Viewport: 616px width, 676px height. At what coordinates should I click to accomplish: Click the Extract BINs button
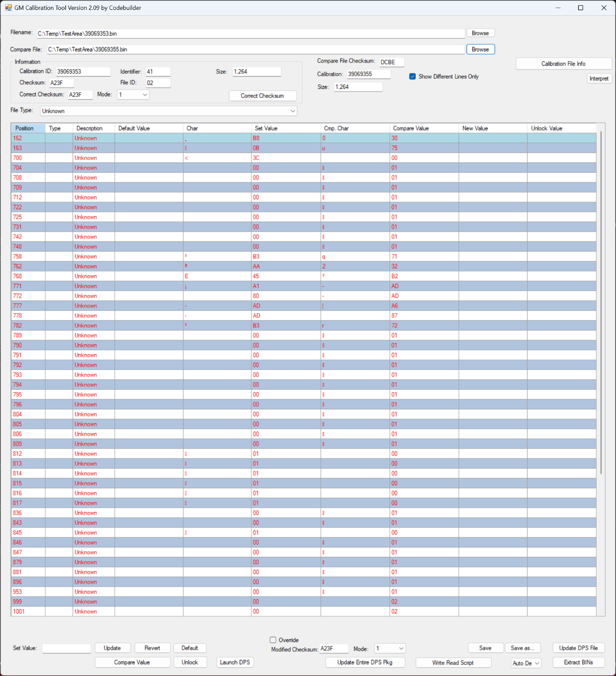click(579, 662)
